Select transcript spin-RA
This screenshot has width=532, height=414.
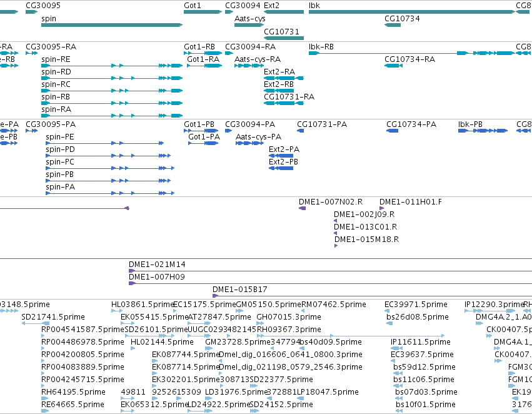click(56, 109)
